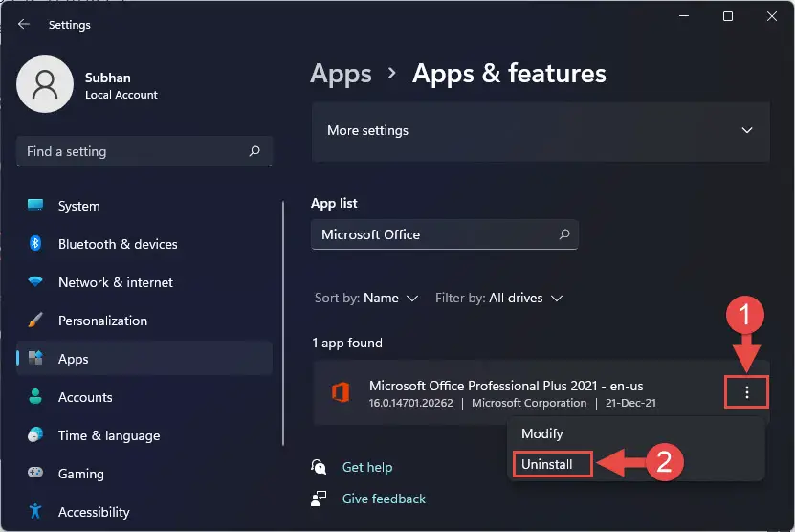Image resolution: width=795 pixels, height=532 pixels.
Task: Select Personalization paintbrush icon
Action: pos(35,320)
